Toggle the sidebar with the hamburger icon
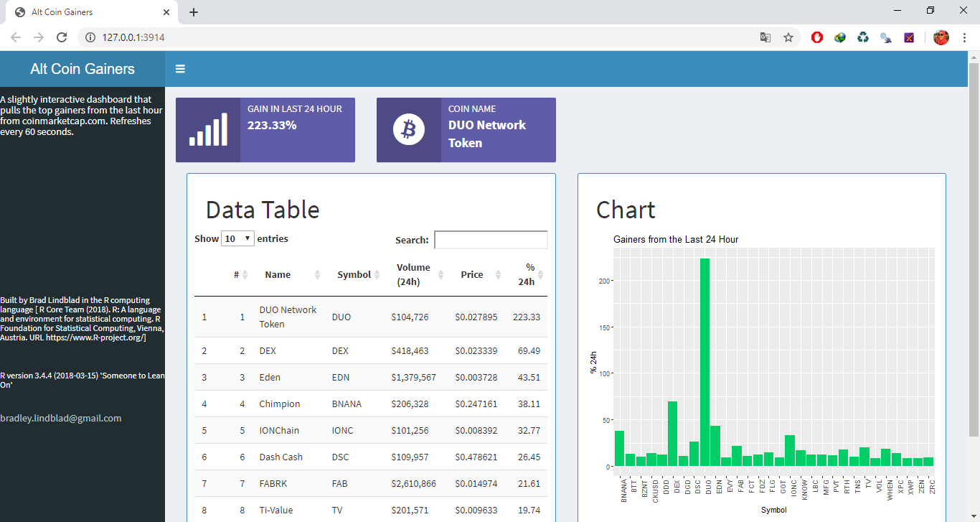 click(180, 69)
